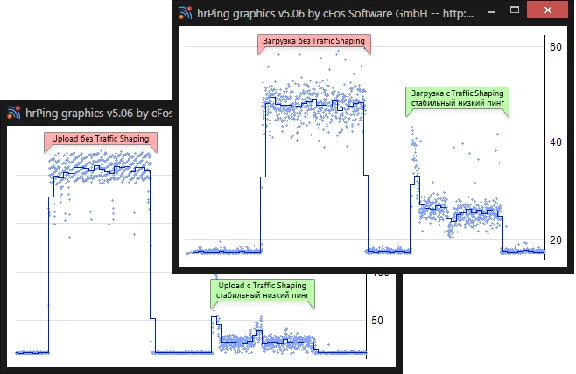576x374 pixels.
Task: Click the hrPing icon in the back window title bar
Action: tap(14, 112)
